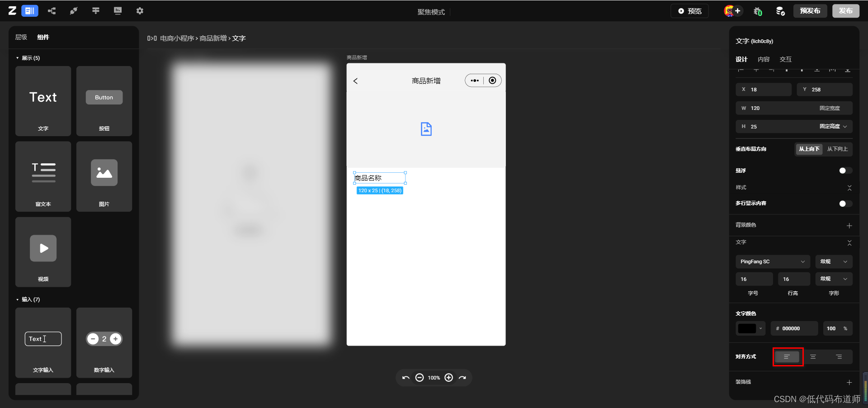Open the workflow layers icon in top bar
This screenshot has width=868, height=408.
[96, 11]
